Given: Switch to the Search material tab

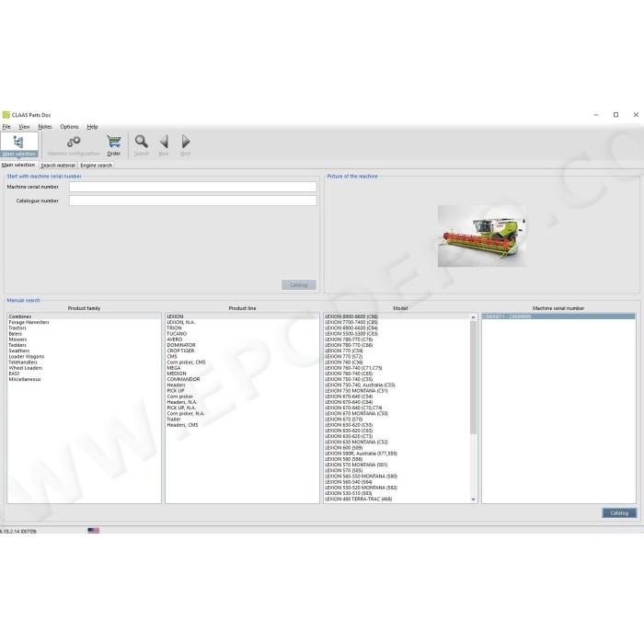Looking at the screenshot, I should (x=58, y=165).
